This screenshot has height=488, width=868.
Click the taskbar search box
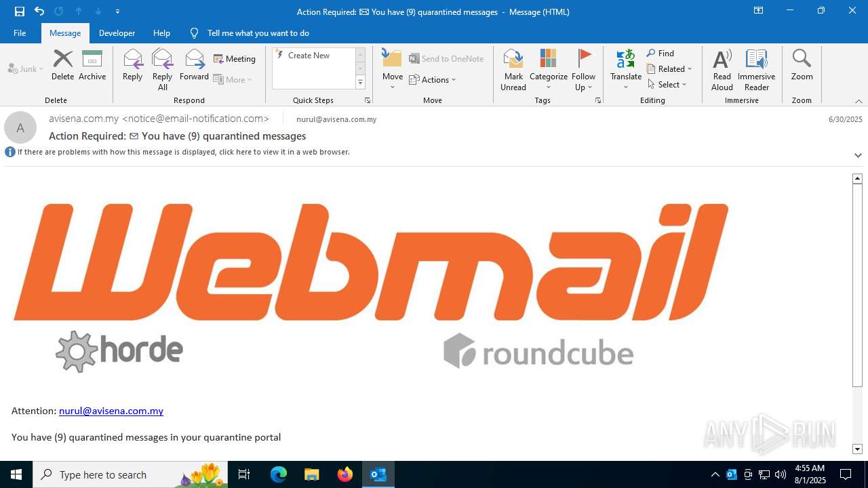[130, 474]
